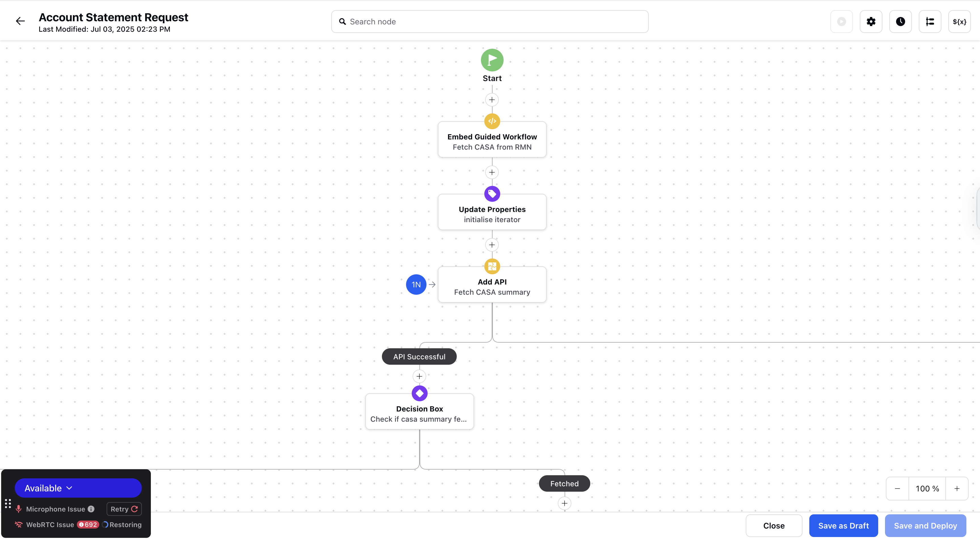Click the red microphone issue icon
Screen dimensions: 980x539
[x=19, y=509]
